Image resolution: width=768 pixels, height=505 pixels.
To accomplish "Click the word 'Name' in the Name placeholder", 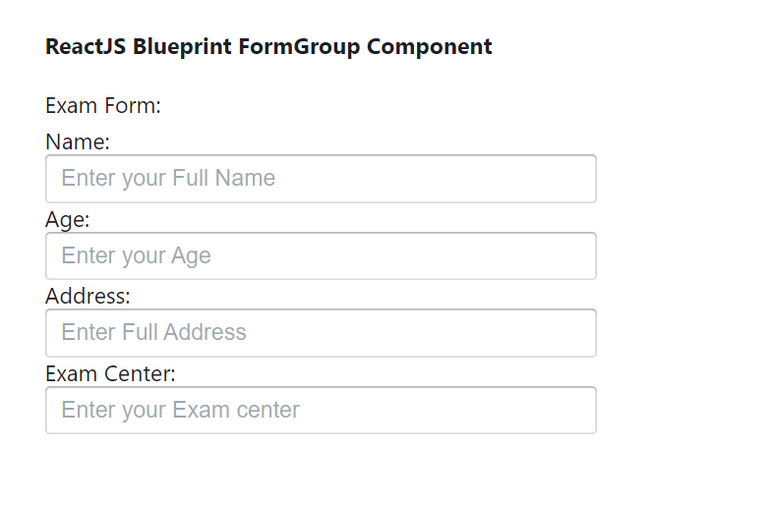I will point(245,179).
